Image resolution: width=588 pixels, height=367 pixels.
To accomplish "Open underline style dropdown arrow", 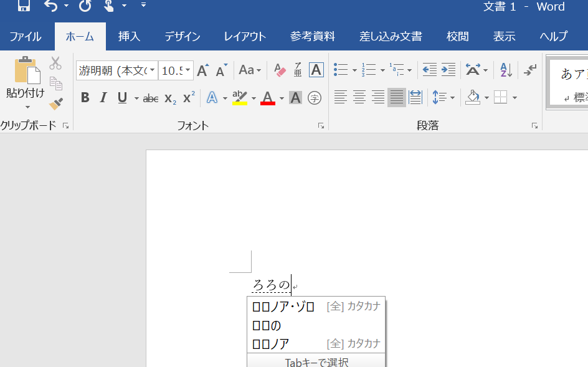I will click(x=136, y=98).
